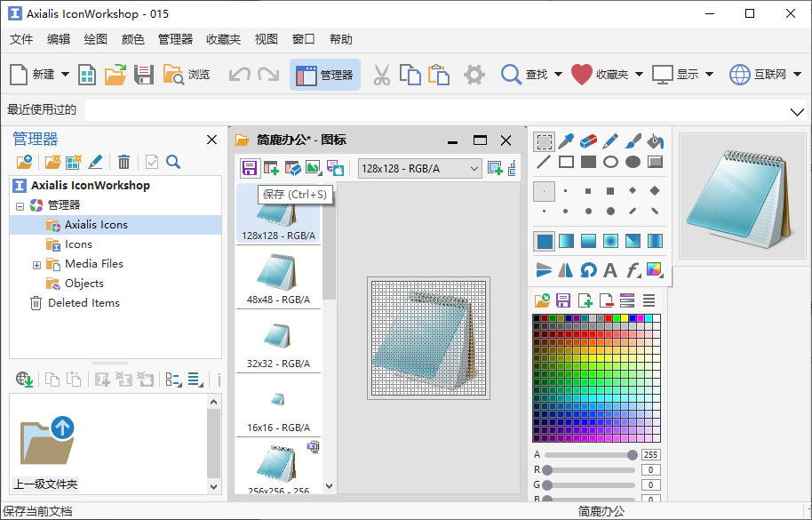Open the 最近使用过的 dropdown chevron

[796, 110]
